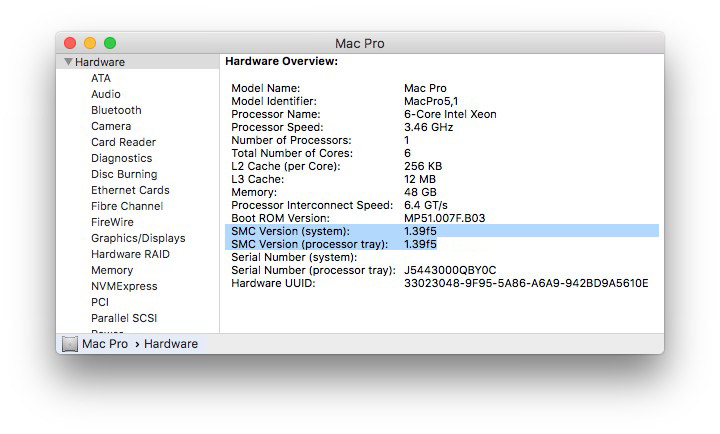Image resolution: width=720 pixels, height=434 pixels.
Task: Collapse the Hardware disclosure triangle
Action: tap(68, 62)
